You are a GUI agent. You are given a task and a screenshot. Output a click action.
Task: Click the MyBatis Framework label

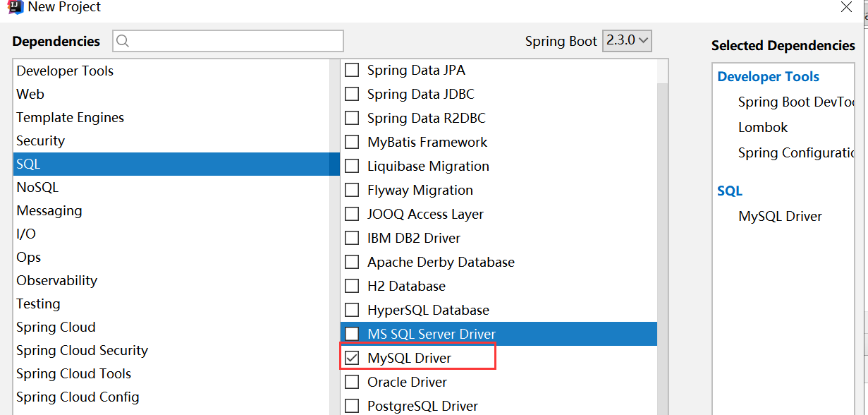pyautogui.click(x=427, y=142)
